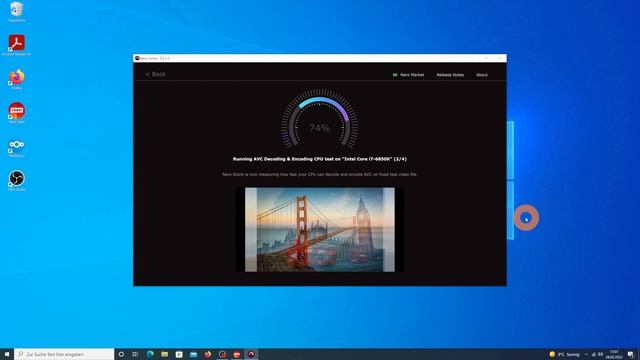Click the running AVC test status text
The height and width of the screenshot is (360, 640).
320,159
